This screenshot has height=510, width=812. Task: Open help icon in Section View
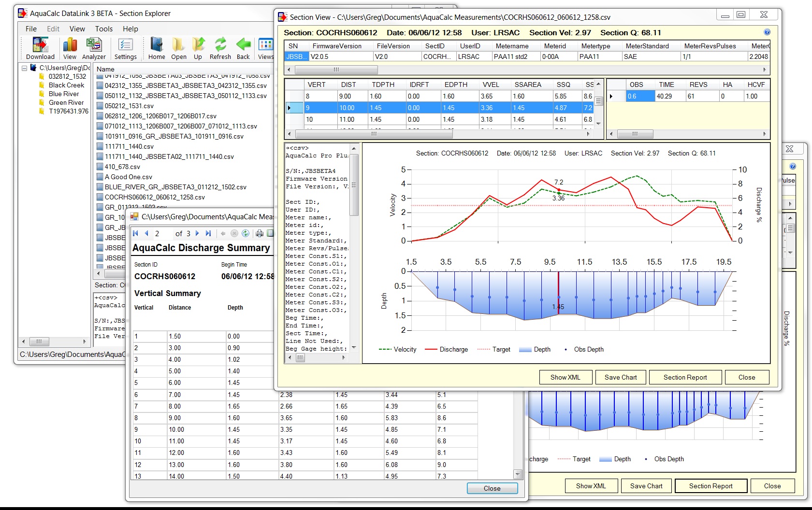[767, 32]
